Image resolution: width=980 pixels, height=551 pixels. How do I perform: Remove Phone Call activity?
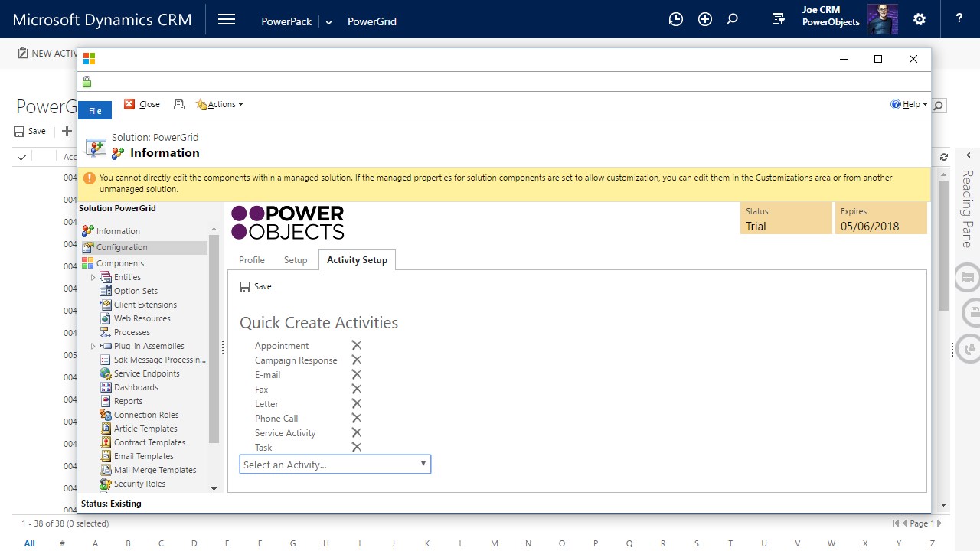click(x=356, y=419)
